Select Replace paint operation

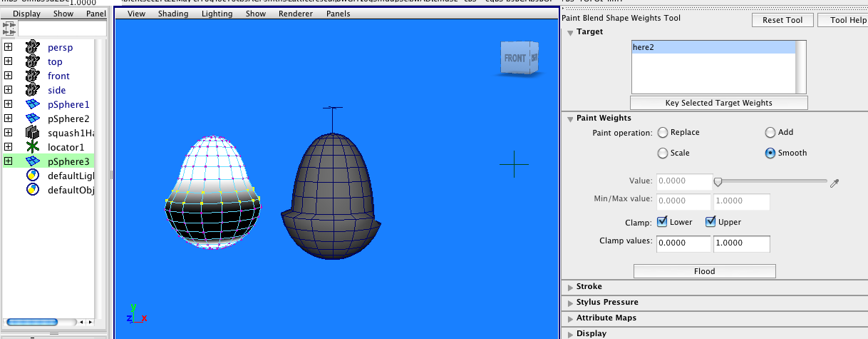click(x=663, y=132)
